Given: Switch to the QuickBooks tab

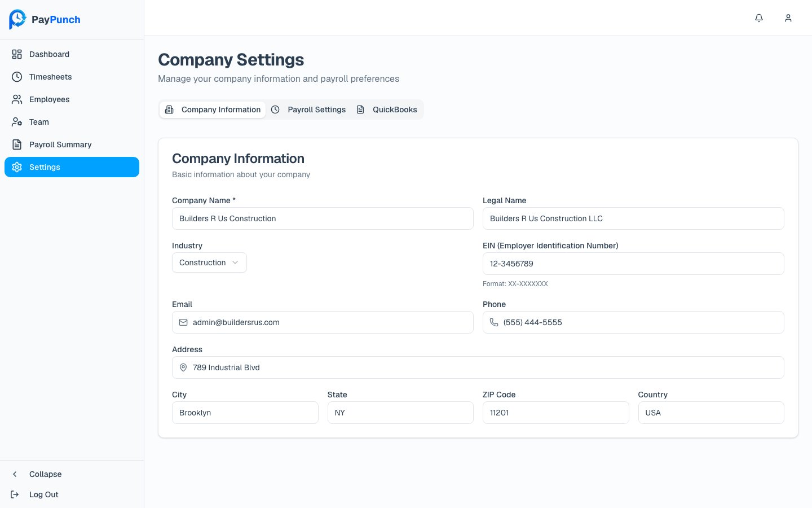Looking at the screenshot, I should tap(387, 110).
